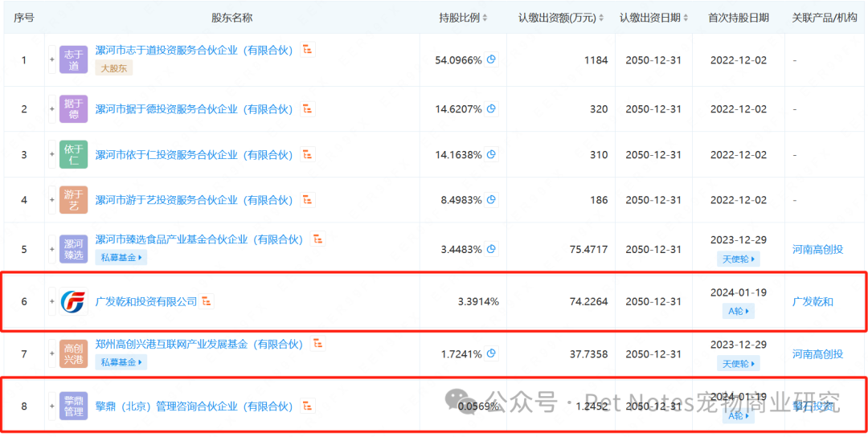View shareholding pie chart for 14.6207%
This screenshot has height=437, width=868.
(x=491, y=109)
